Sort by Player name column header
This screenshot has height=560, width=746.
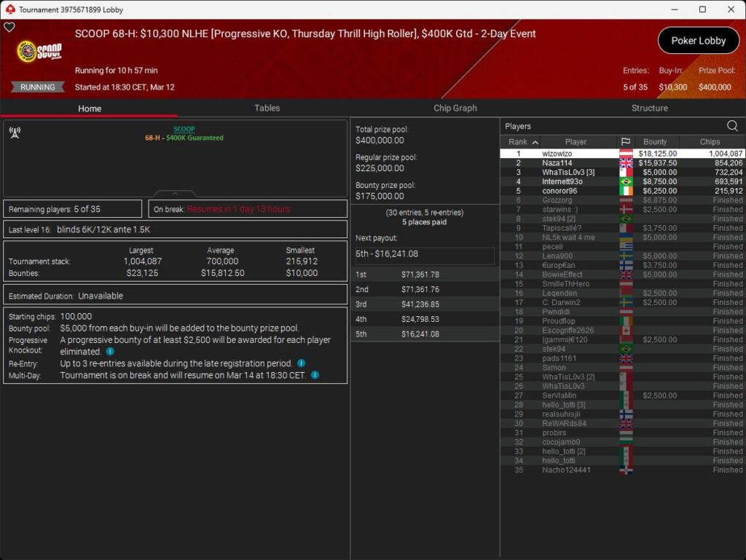(576, 142)
